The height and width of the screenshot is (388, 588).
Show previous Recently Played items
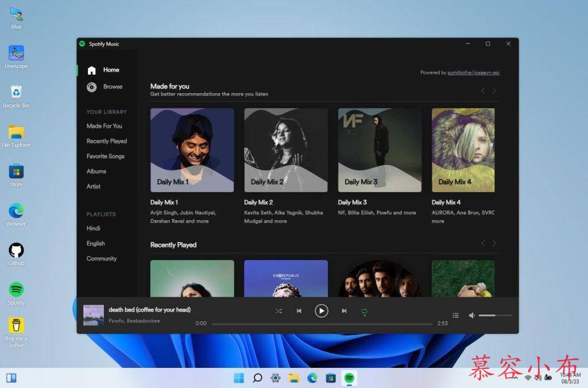[483, 244]
